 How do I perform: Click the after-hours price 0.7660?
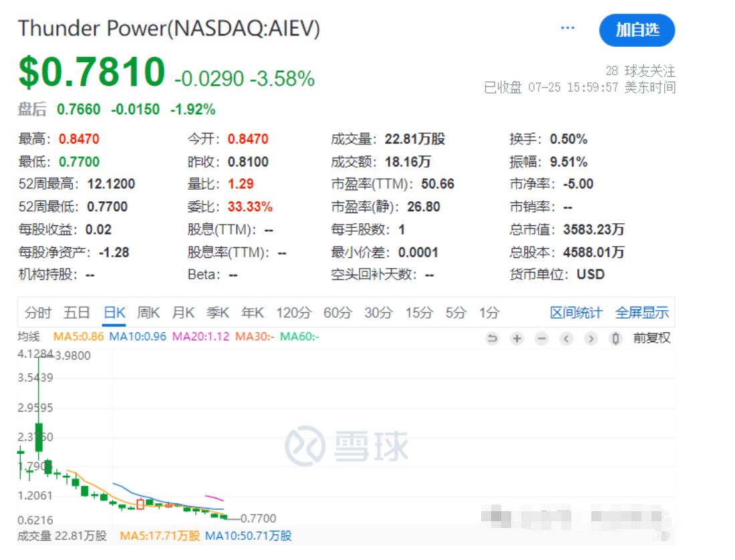click(78, 110)
